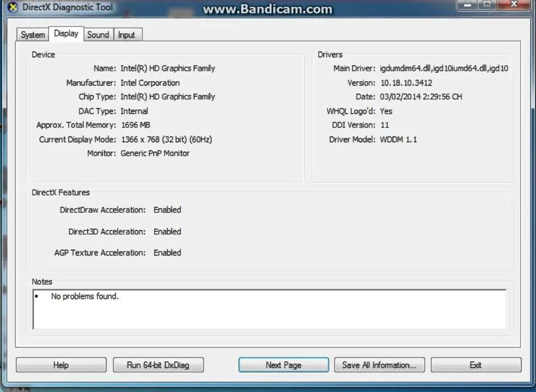Image resolution: width=536 pixels, height=392 pixels.
Task: Click Save All Information button
Action: pos(380,365)
